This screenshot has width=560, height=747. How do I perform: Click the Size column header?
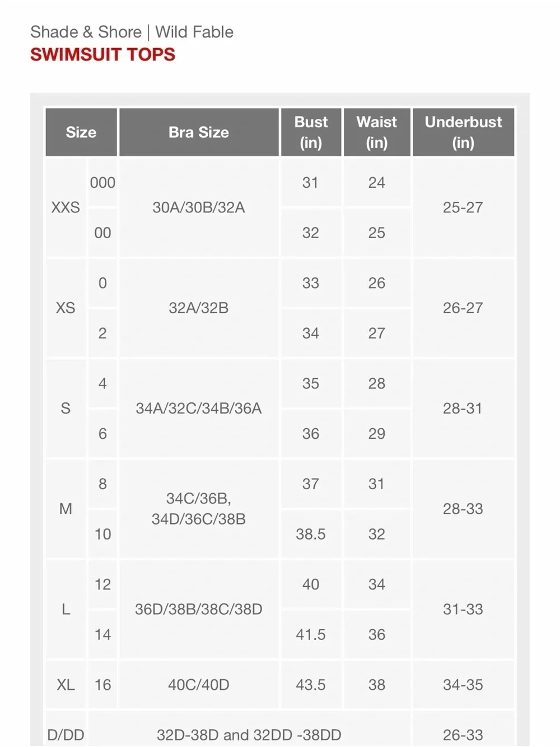pyautogui.click(x=81, y=132)
